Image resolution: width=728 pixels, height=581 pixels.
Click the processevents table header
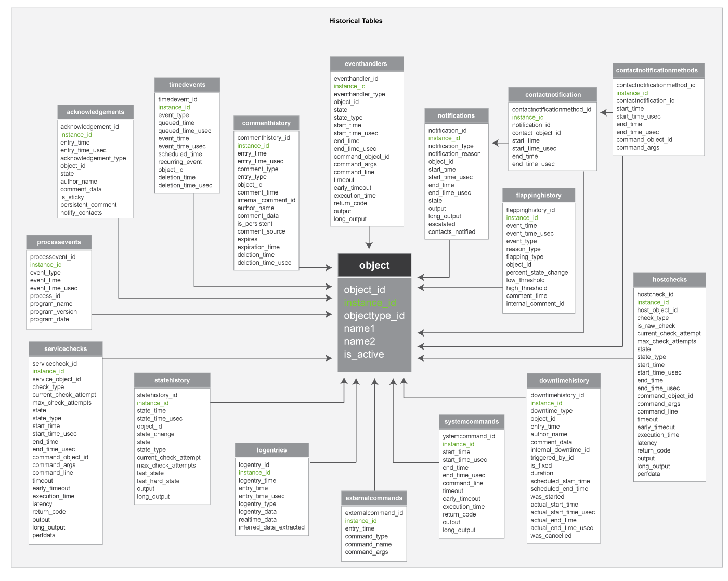tap(59, 242)
